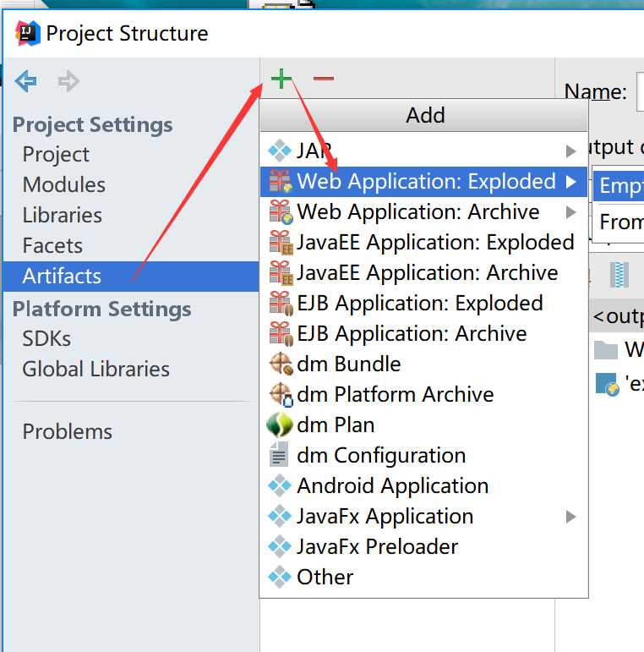Click the blue back navigation arrow

(x=25, y=81)
